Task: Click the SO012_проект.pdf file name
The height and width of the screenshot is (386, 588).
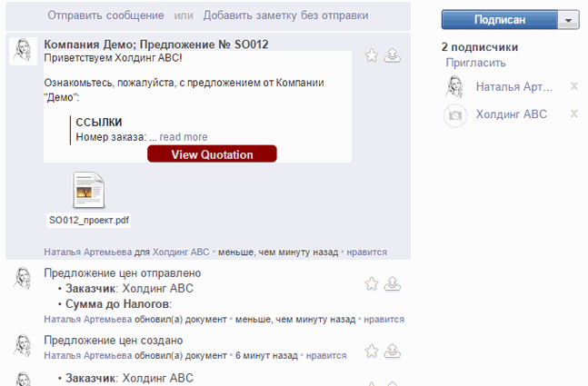Action: click(x=89, y=220)
